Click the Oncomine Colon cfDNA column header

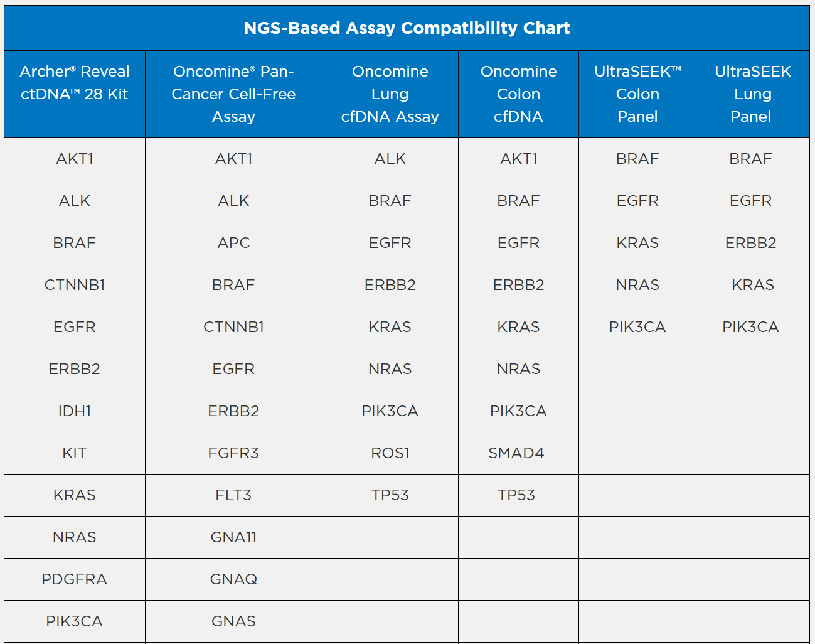pos(518,94)
